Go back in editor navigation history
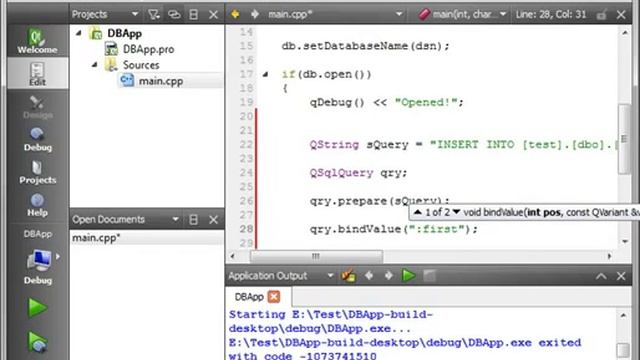Screen dimensions: 640x360 [235, 14]
